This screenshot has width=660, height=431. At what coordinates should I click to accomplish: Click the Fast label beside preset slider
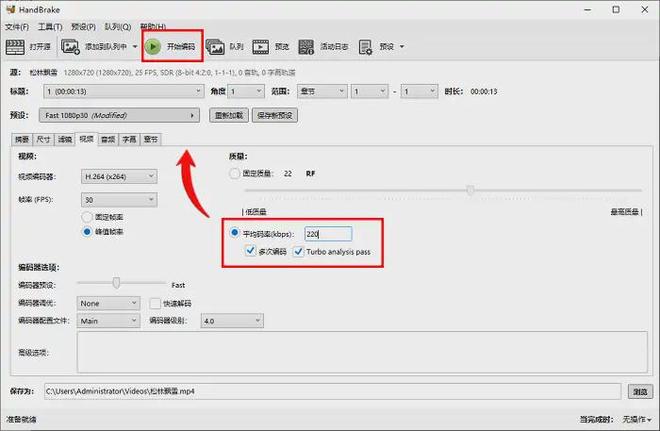tap(178, 285)
